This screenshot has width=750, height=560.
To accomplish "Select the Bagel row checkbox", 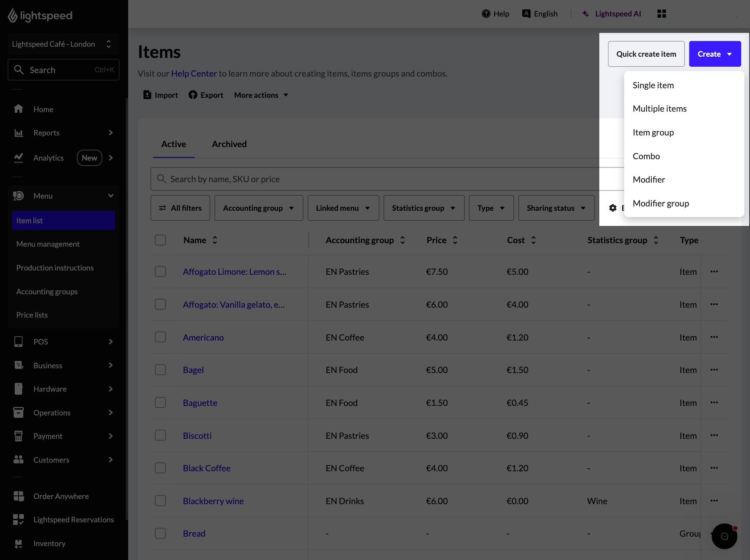I will 160,370.
